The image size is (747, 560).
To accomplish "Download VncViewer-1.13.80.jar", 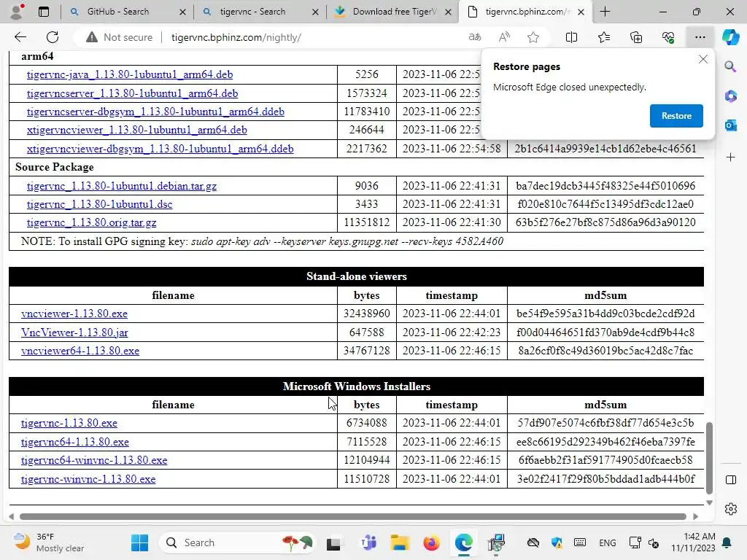I will point(74,332).
